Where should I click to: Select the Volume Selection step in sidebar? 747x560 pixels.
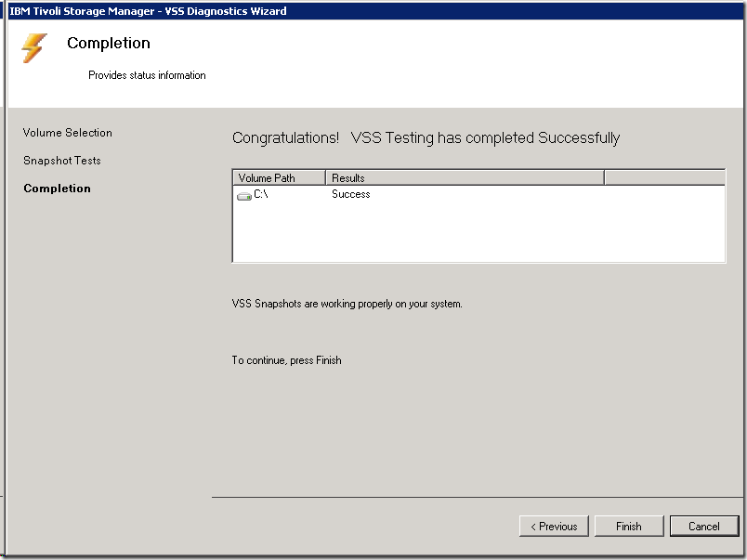coord(68,133)
